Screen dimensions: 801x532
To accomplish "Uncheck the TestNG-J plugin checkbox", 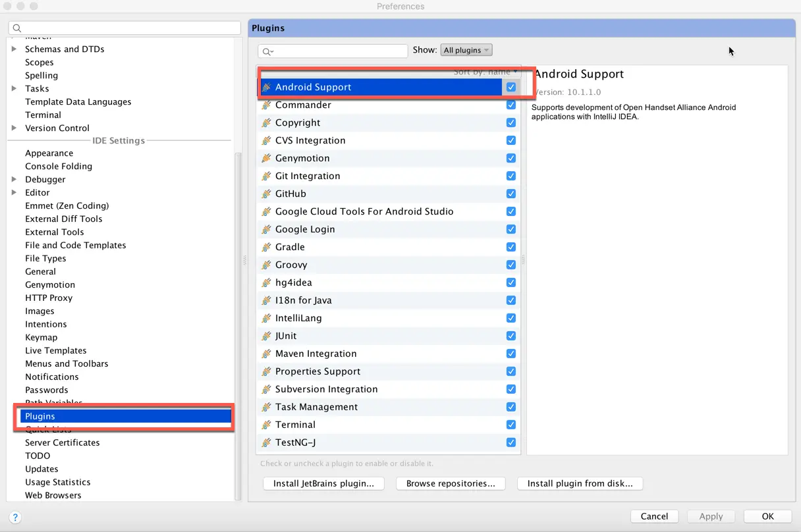I will click(511, 442).
